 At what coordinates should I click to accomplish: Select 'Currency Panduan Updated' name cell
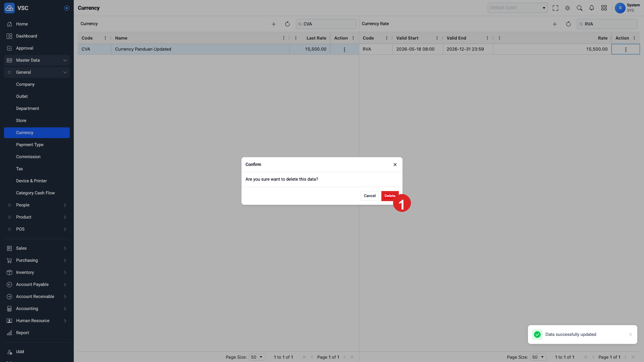[x=201, y=49]
